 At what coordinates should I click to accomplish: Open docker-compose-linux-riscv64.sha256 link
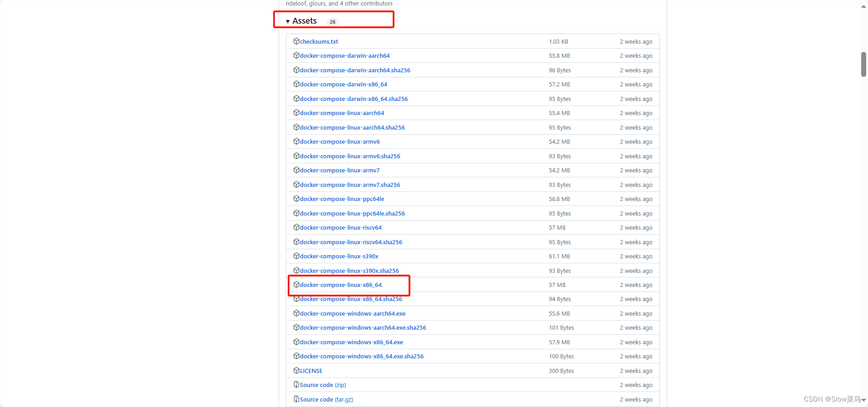point(351,242)
